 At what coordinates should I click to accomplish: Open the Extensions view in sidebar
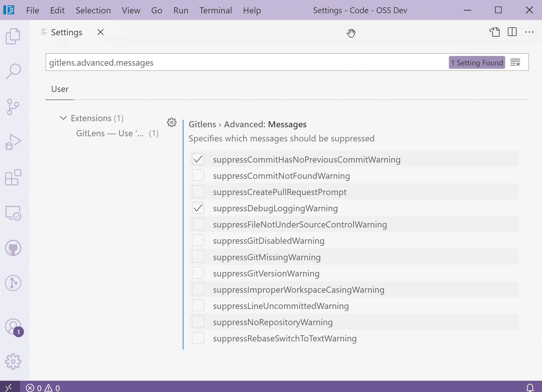(x=13, y=178)
